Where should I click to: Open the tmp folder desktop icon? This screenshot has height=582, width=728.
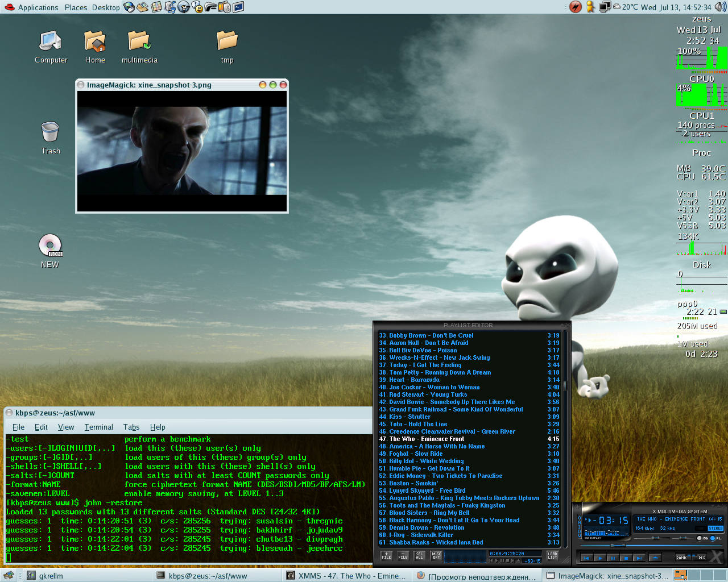point(227,47)
